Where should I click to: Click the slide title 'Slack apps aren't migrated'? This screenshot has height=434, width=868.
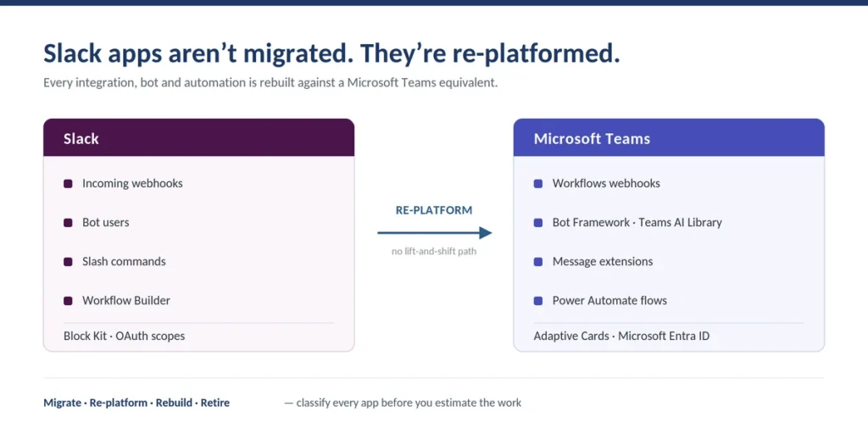(331, 53)
